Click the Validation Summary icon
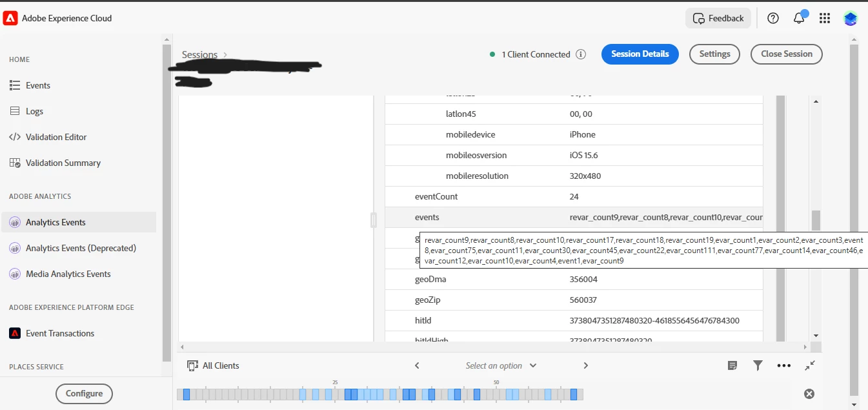The width and height of the screenshot is (868, 410). click(15, 163)
